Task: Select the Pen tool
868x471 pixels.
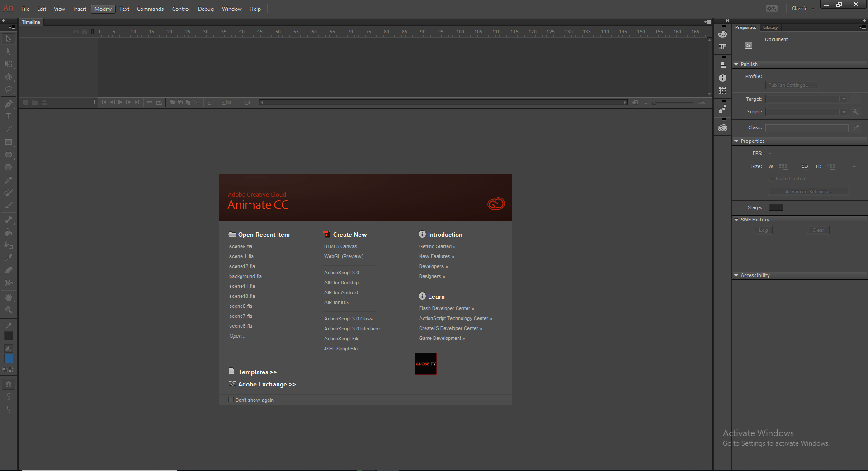Action: (9, 104)
